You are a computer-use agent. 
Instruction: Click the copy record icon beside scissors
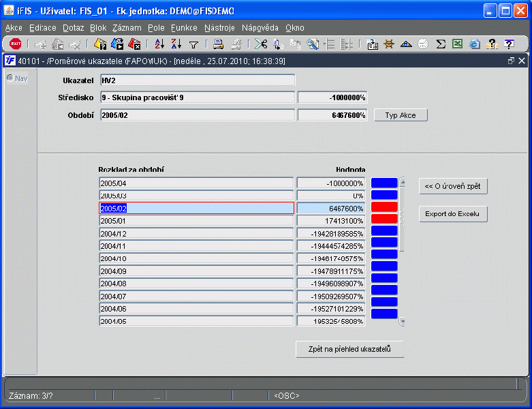[x=278, y=44]
